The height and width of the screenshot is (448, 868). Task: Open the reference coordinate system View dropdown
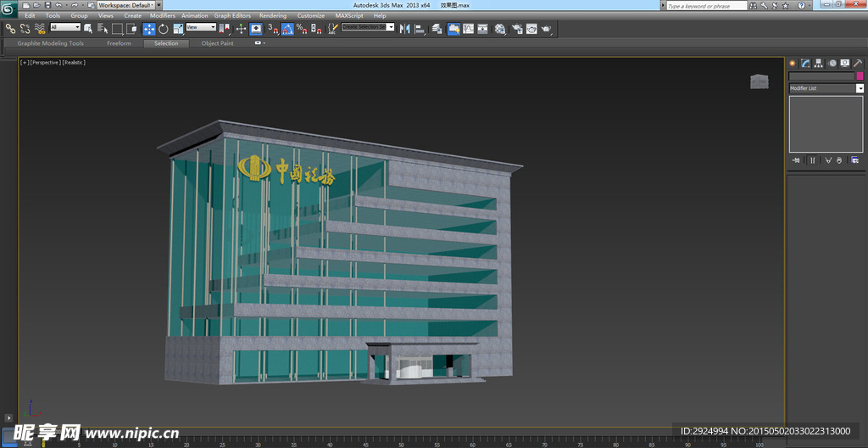pos(201,27)
